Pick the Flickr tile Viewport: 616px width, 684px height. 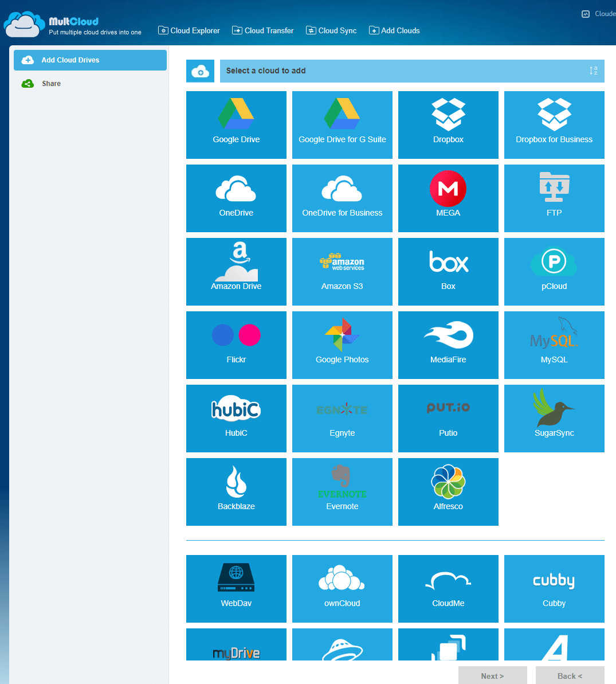(236, 345)
